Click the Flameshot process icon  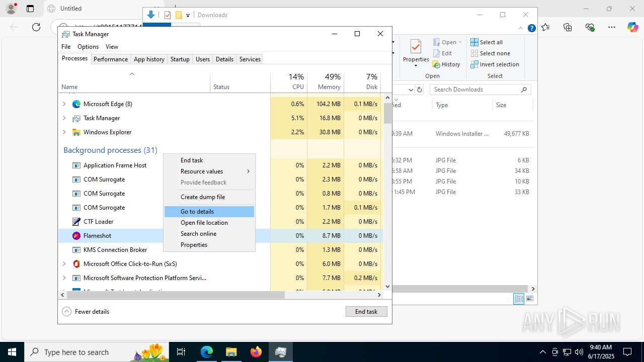point(76,236)
